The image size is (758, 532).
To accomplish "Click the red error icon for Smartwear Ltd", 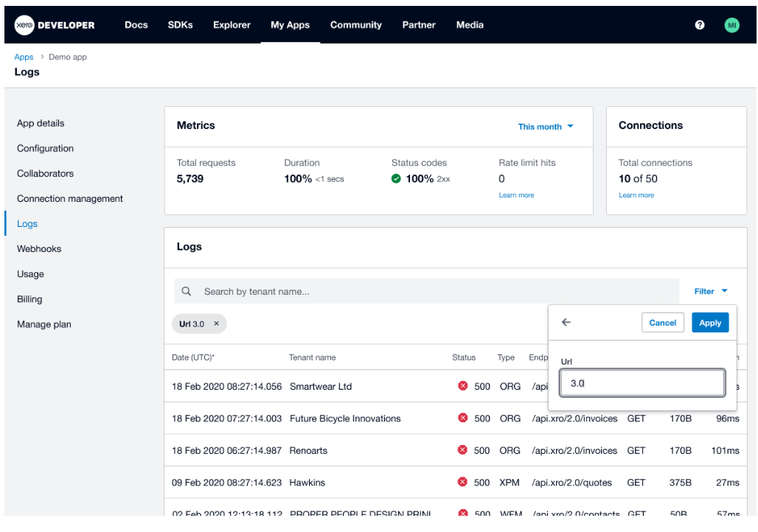I will pyautogui.click(x=462, y=385).
